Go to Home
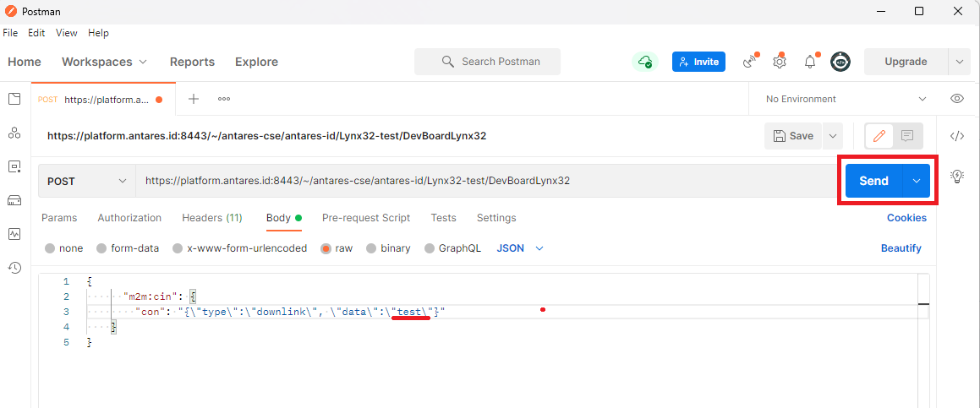The image size is (980, 408). coord(25,62)
